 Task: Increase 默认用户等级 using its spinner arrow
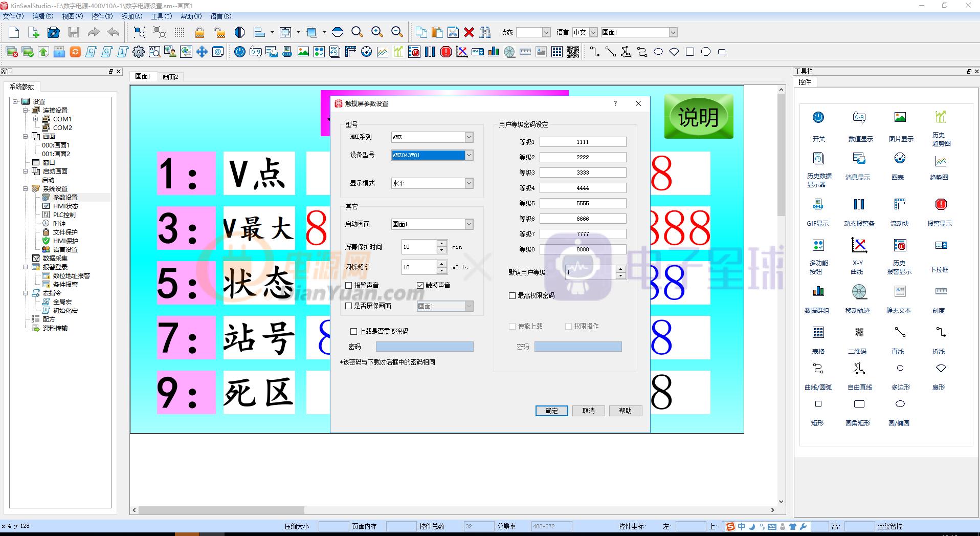(x=620, y=269)
